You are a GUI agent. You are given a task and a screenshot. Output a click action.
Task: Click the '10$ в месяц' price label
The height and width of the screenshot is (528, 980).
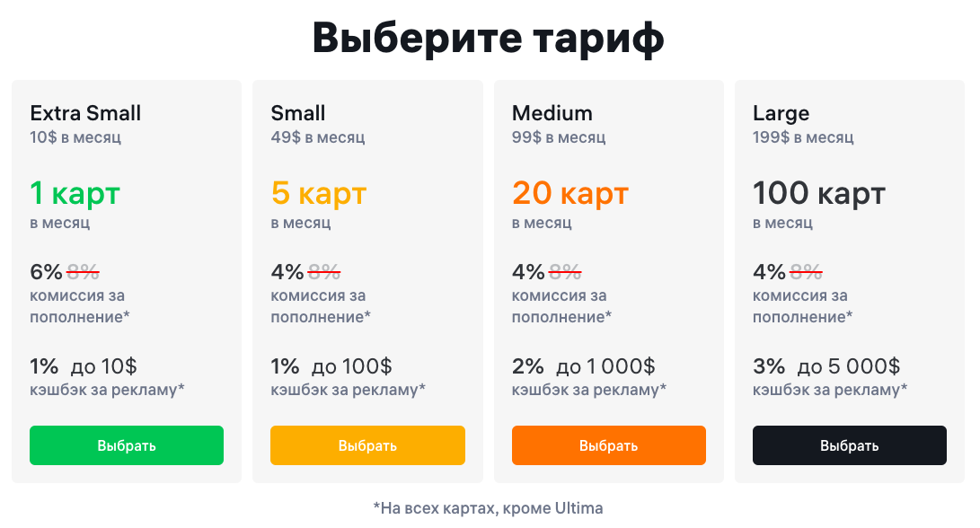pyautogui.click(x=75, y=137)
